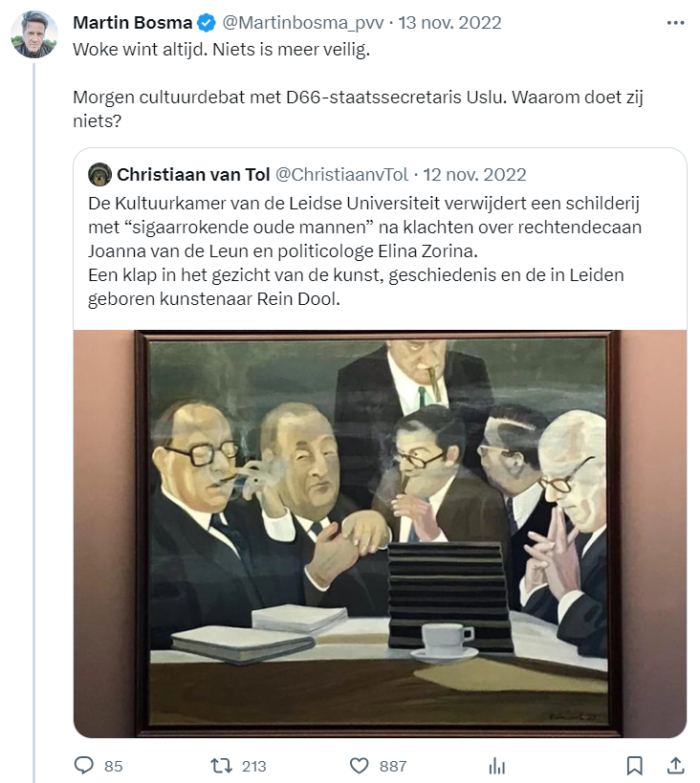Like the tweet with the heart icon

(359, 766)
